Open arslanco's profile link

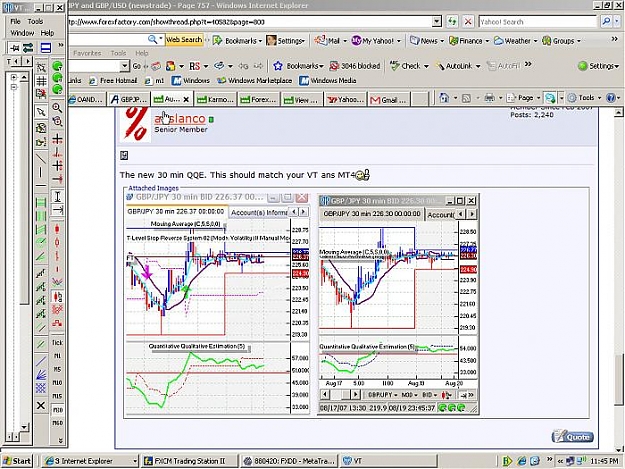pyautogui.click(x=180, y=118)
